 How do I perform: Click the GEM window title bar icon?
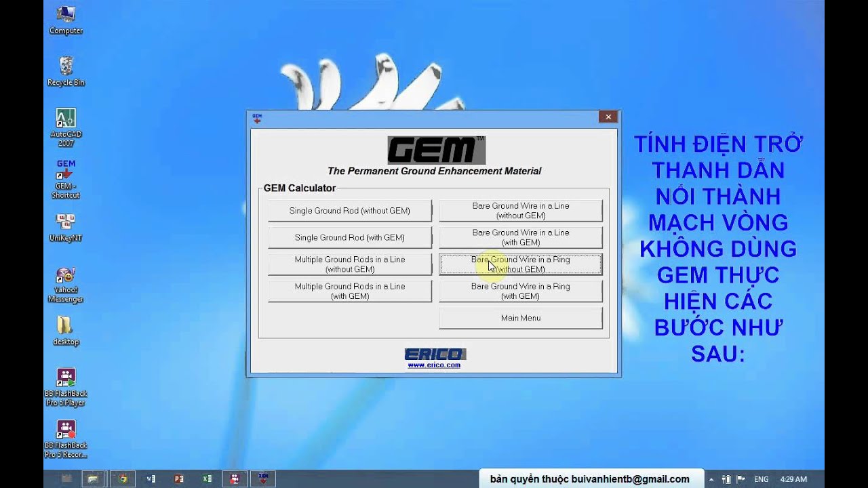point(257,117)
